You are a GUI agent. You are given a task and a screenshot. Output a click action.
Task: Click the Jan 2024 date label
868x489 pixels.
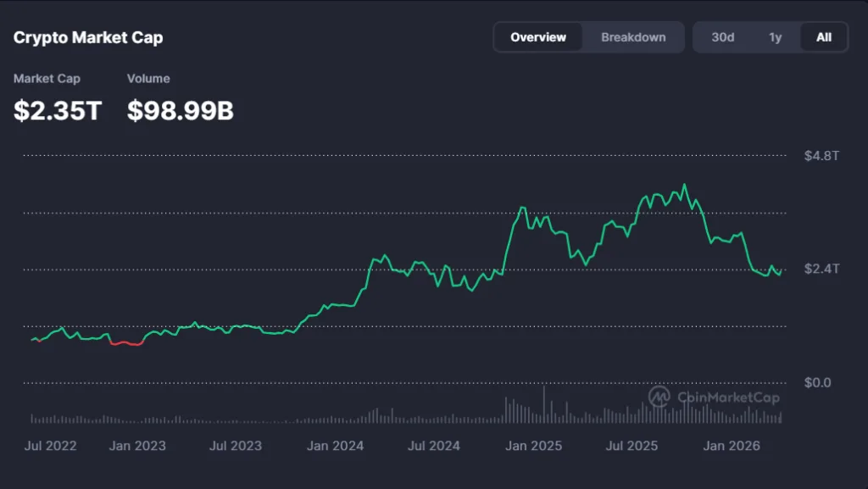click(x=336, y=446)
